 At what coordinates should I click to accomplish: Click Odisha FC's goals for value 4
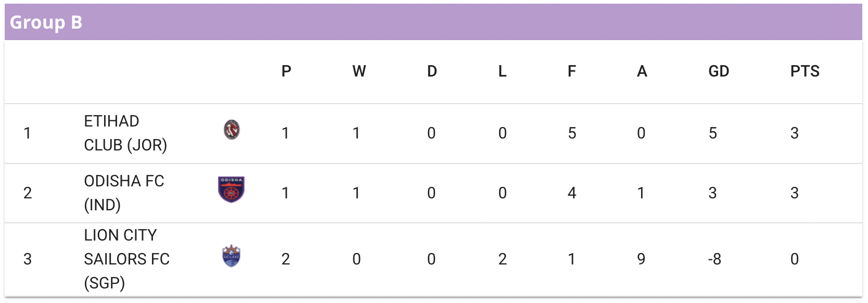[x=572, y=193]
